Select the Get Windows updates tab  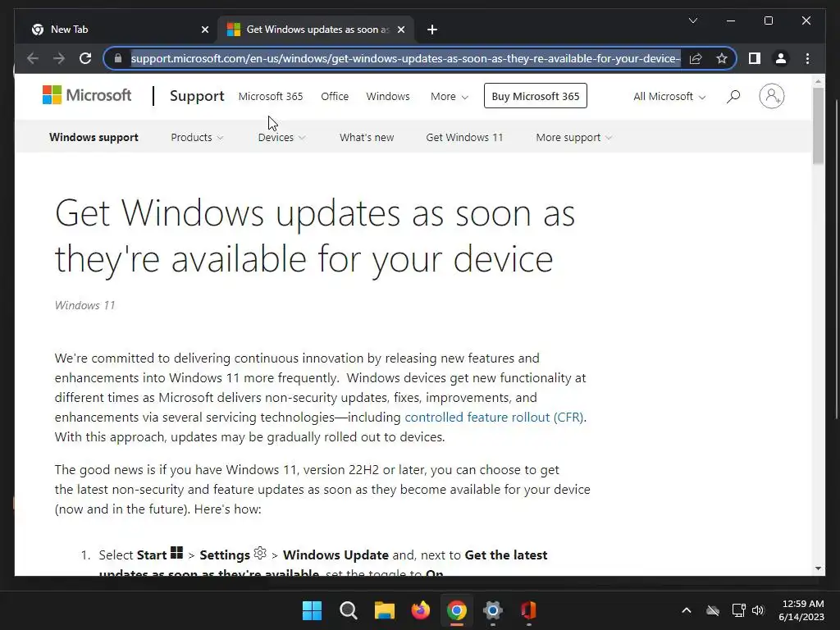point(316,30)
